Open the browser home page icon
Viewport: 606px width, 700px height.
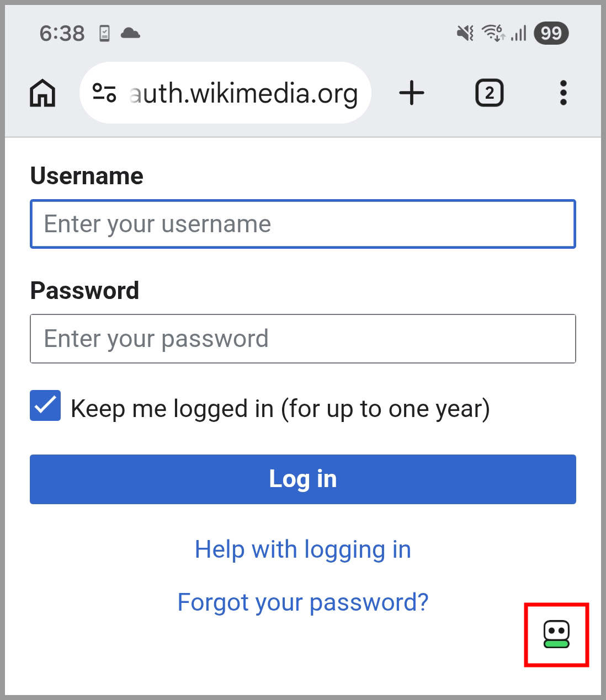tap(42, 93)
